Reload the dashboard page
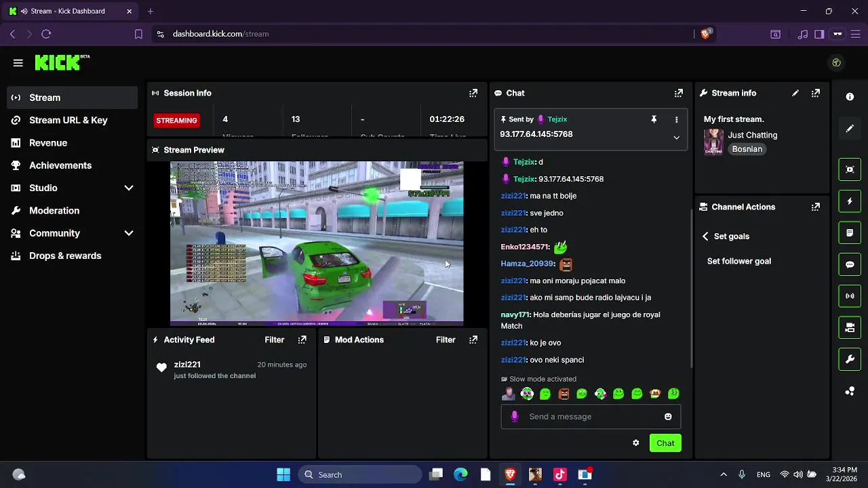 (46, 34)
